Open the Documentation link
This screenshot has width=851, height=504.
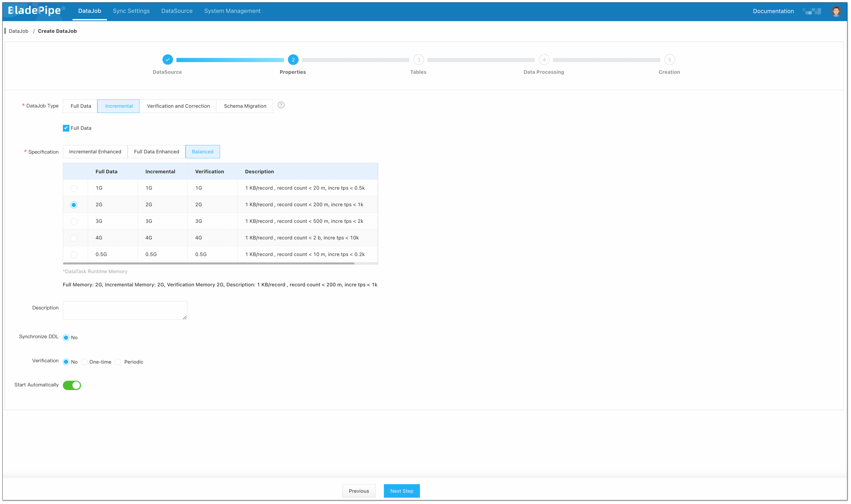tap(773, 11)
